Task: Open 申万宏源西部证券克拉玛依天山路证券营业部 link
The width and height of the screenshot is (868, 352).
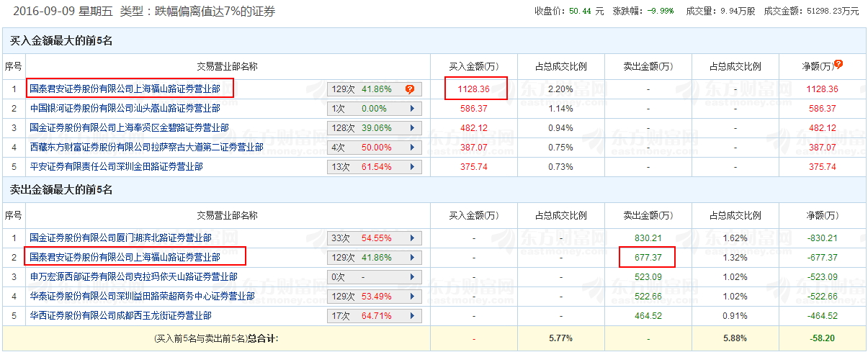Action: [133, 276]
